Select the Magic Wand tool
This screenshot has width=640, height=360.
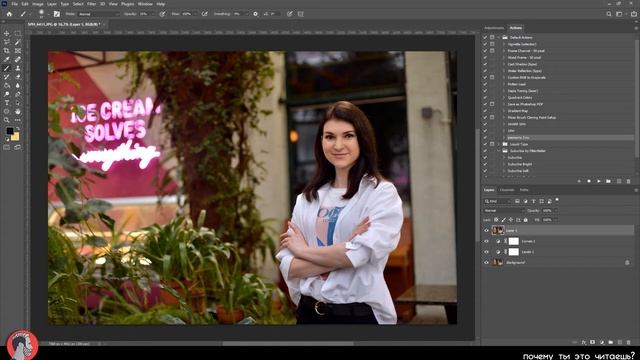[18, 42]
